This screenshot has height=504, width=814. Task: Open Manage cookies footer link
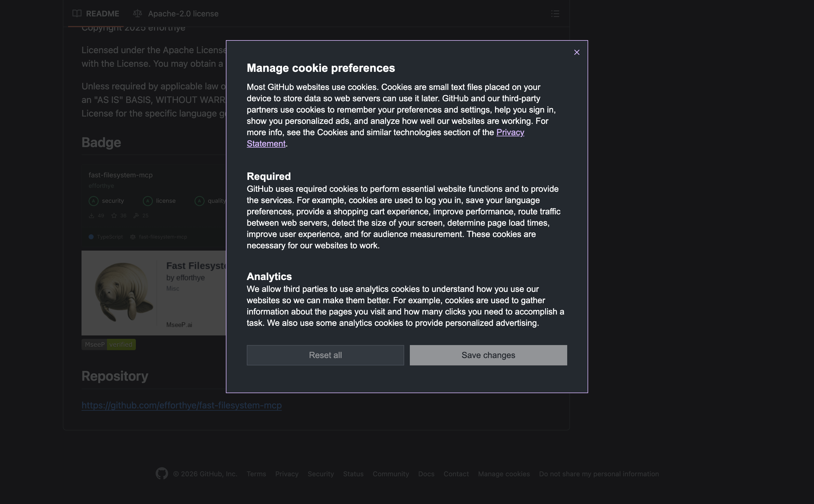[x=504, y=474]
